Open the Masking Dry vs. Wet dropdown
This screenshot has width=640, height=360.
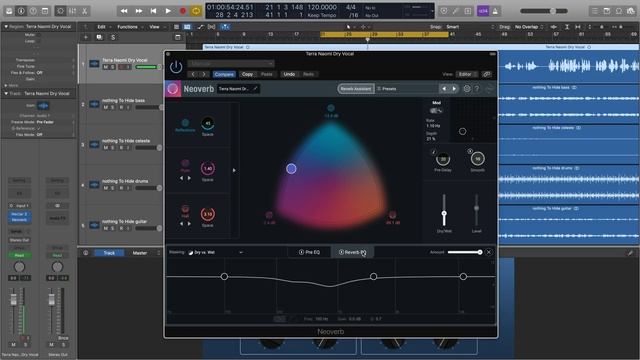[216, 252]
